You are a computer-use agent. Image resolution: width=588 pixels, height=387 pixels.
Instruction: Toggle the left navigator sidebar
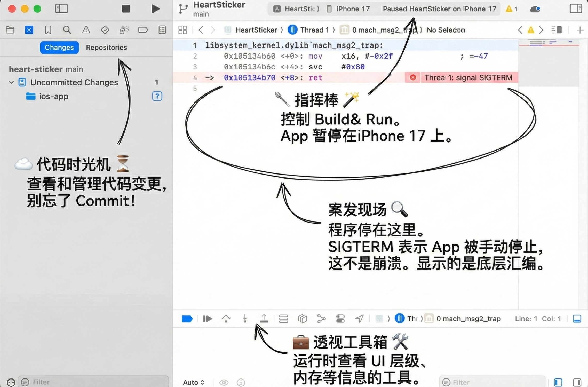61,9
